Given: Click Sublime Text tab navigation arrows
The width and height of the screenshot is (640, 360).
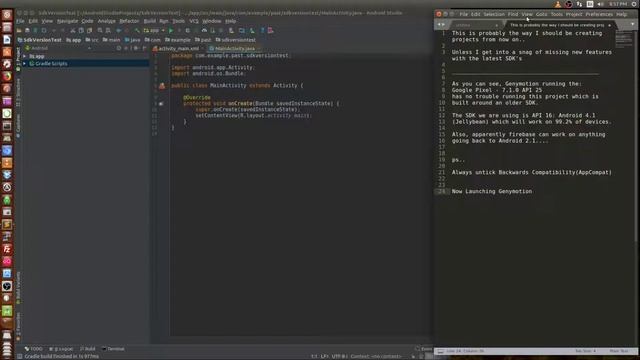Looking at the screenshot, I should click(441, 24).
